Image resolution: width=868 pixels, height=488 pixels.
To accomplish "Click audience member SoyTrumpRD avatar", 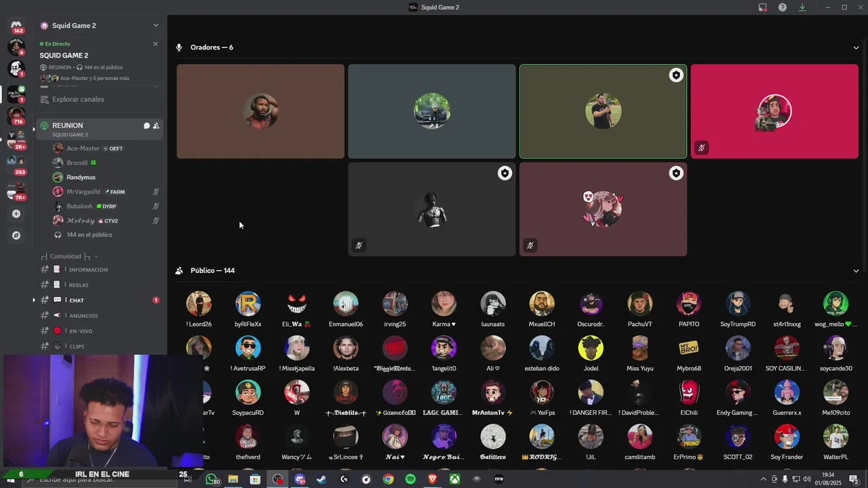I will 738,304.
